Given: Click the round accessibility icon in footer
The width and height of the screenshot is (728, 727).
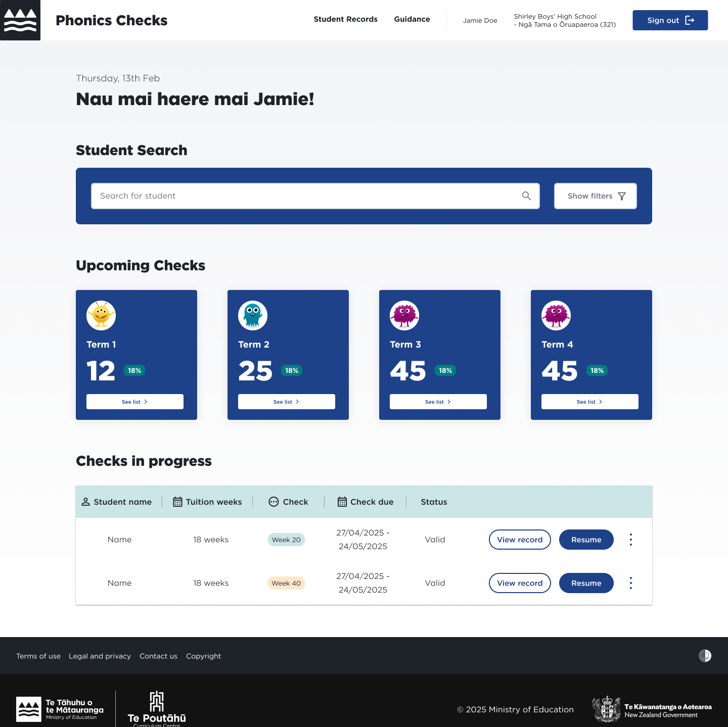Looking at the screenshot, I should (x=705, y=656).
